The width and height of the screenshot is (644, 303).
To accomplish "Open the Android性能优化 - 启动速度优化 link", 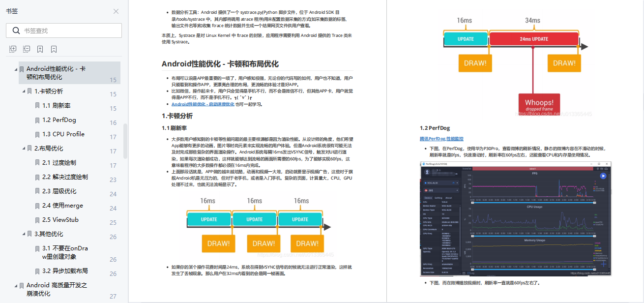I will pyautogui.click(x=203, y=104).
